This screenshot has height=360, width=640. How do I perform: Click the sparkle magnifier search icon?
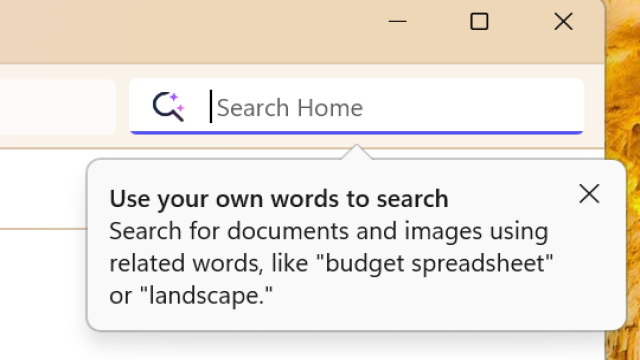tap(169, 107)
